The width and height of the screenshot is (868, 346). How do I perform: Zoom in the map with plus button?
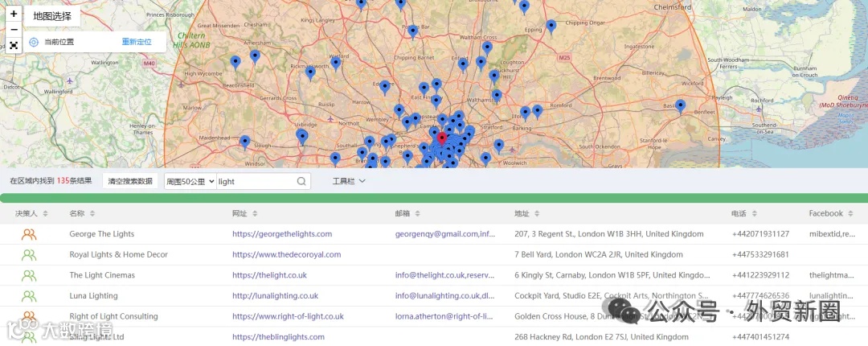click(14, 14)
